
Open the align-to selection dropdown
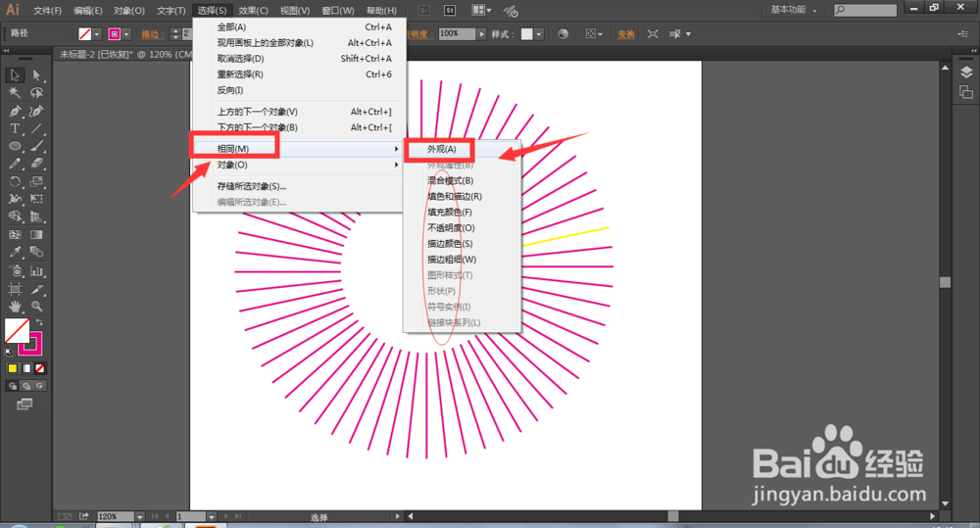[x=594, y=34]
